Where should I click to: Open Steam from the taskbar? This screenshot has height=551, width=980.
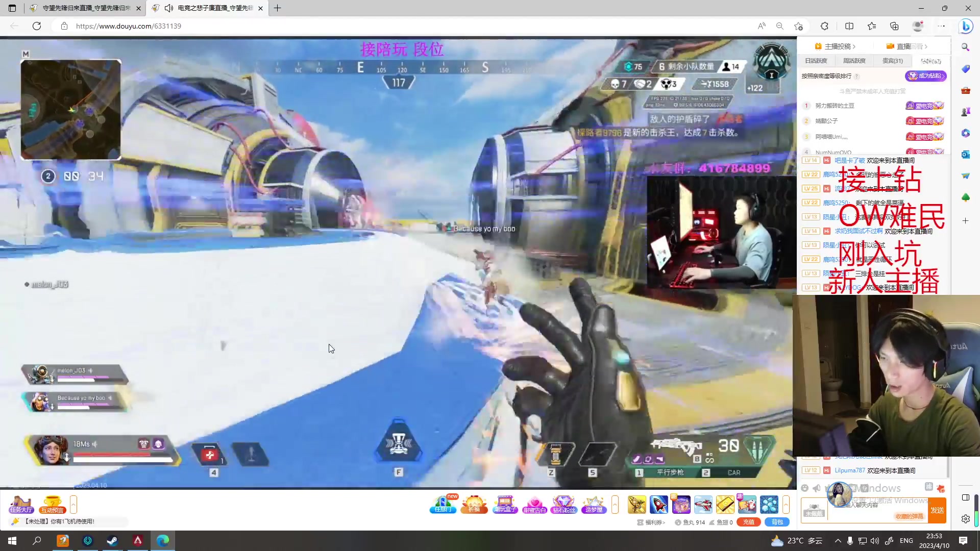coord(112,541)
